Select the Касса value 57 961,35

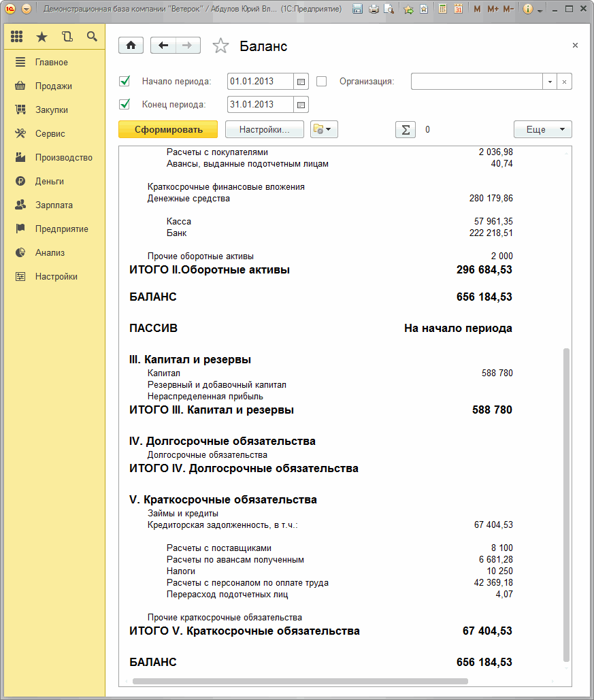tap(493, 222)
